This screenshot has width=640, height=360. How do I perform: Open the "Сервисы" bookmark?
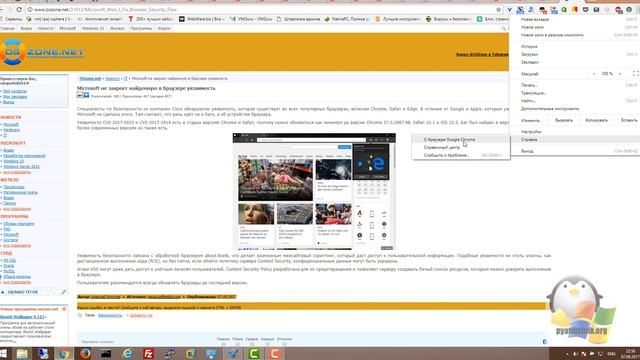pyautogui.click(x=11, y=19)
